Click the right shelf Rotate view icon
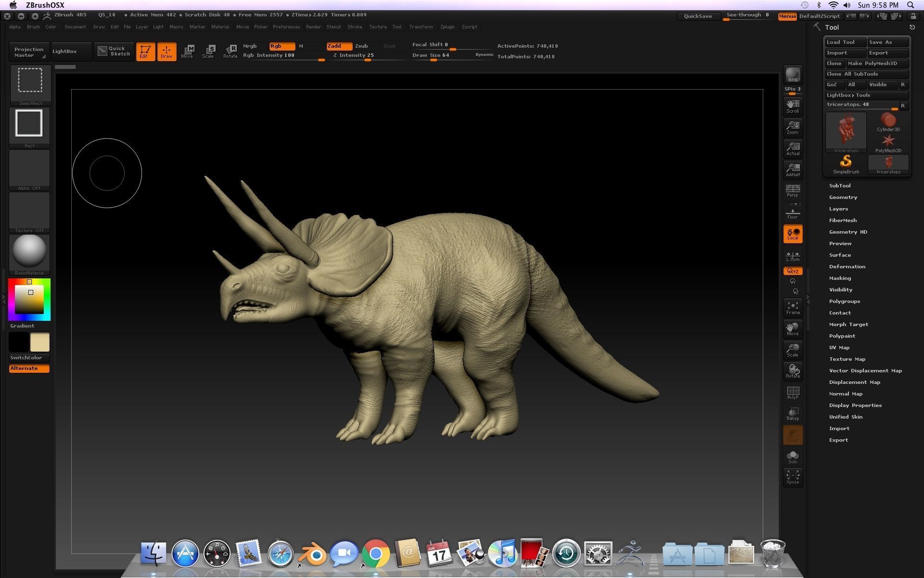Viewport: 924px width, 578px height. pyautogui.click(x=793, y=371)
